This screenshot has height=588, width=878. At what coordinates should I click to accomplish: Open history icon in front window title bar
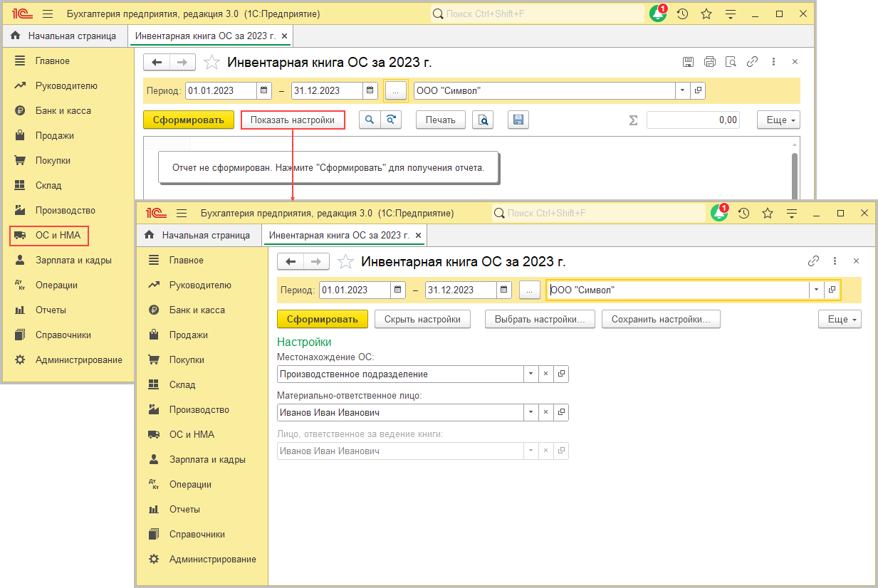click(743, 213)
